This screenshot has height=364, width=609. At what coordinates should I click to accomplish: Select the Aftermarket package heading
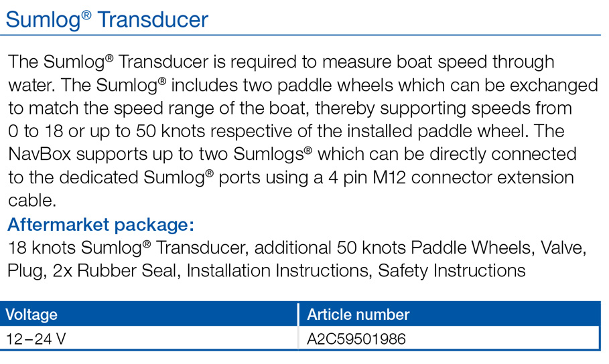point(100,225)
